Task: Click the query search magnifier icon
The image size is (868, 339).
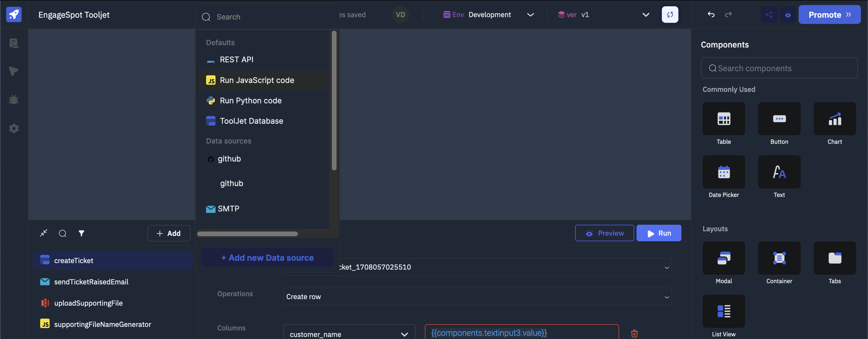Action: pos(63,233)
